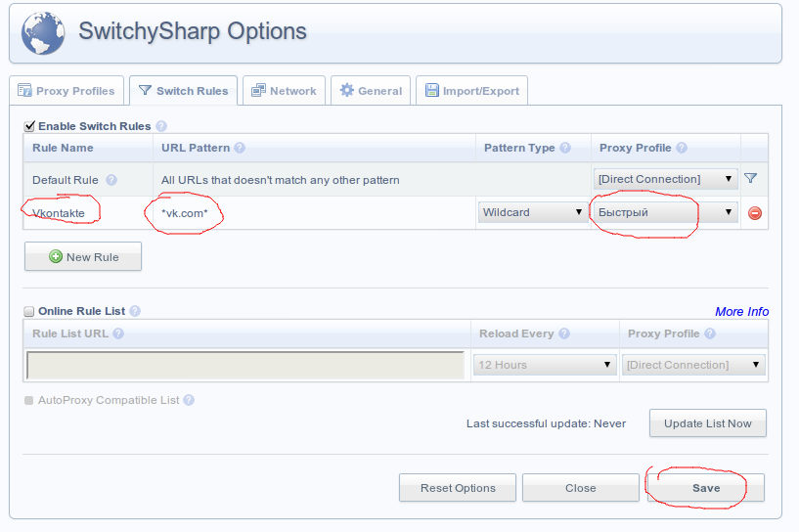Screen dimensions: 799x532
Task: Switch to Proxy Profiles tab
Action: click(67, 91)
